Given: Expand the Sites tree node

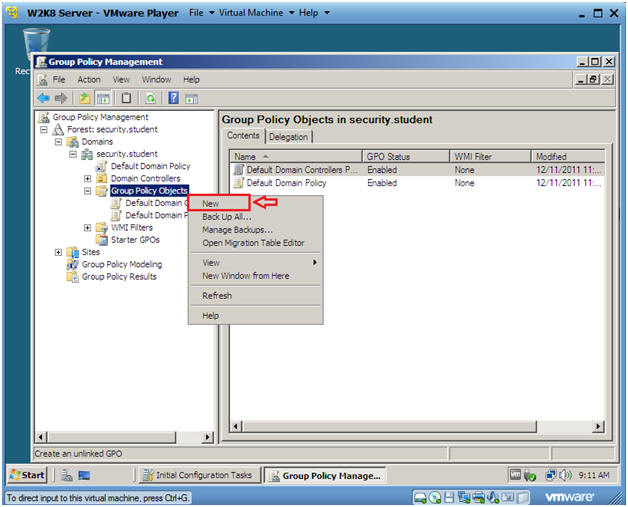Looking at the screenshot, I should point(58,252).
